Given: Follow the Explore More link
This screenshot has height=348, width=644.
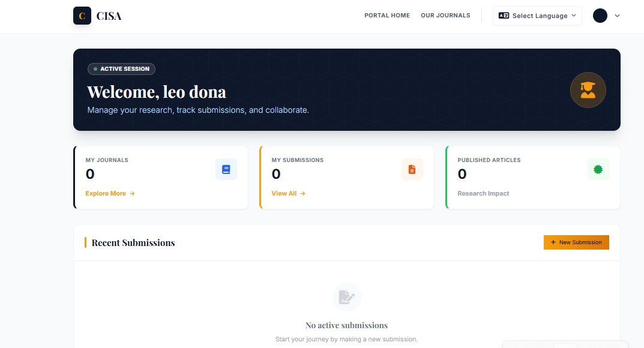Looking at the screenshot, I should coord(110,194).
